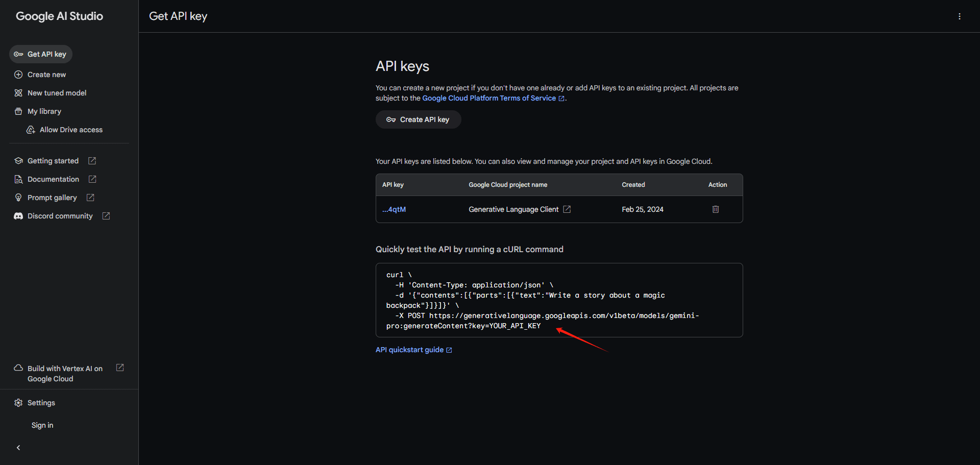Image resolution: width=980 pixels, height=465 pixels.
Task: Click the tuned model icon in sidebar
Action: tap(18, 93)
